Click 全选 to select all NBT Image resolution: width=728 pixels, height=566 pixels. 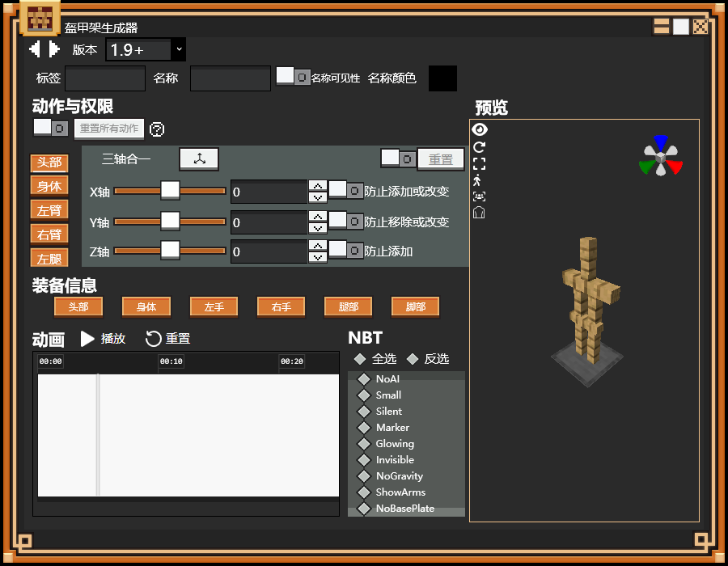pos(375,359)
